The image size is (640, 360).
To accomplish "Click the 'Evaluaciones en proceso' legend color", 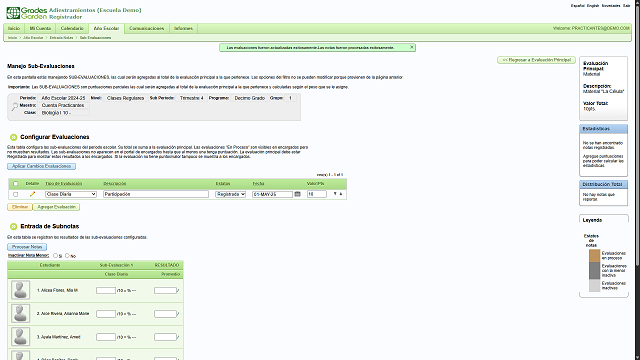I will tap(594, 256).
